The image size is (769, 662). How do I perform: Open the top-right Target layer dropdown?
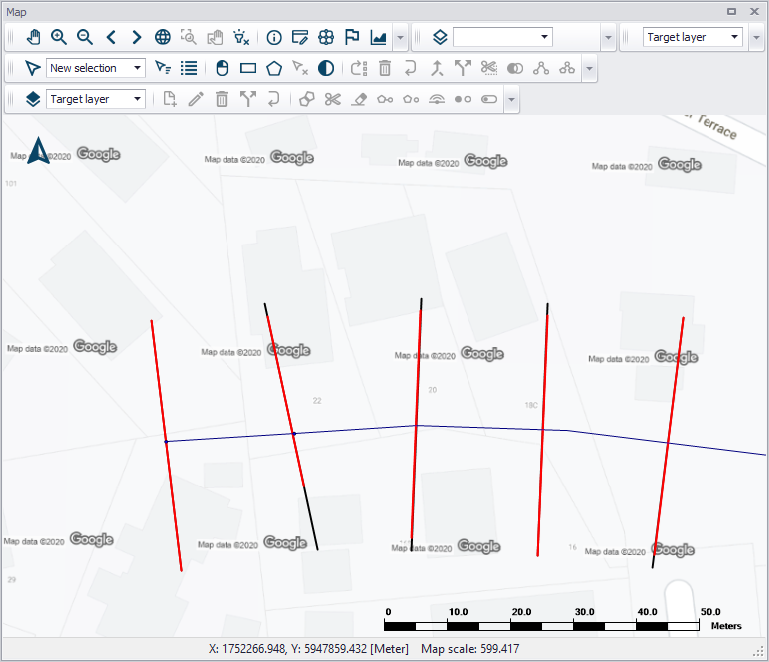(692, 37)
